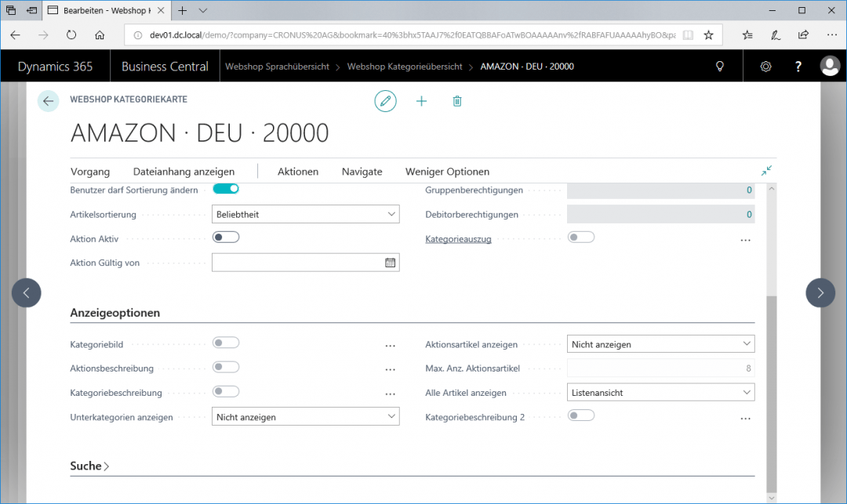Toggle Benutzer darf Sortierung ändern switch
Image resolution: width=847 pixels, height=504 pixels.
(x=226, y=188)
